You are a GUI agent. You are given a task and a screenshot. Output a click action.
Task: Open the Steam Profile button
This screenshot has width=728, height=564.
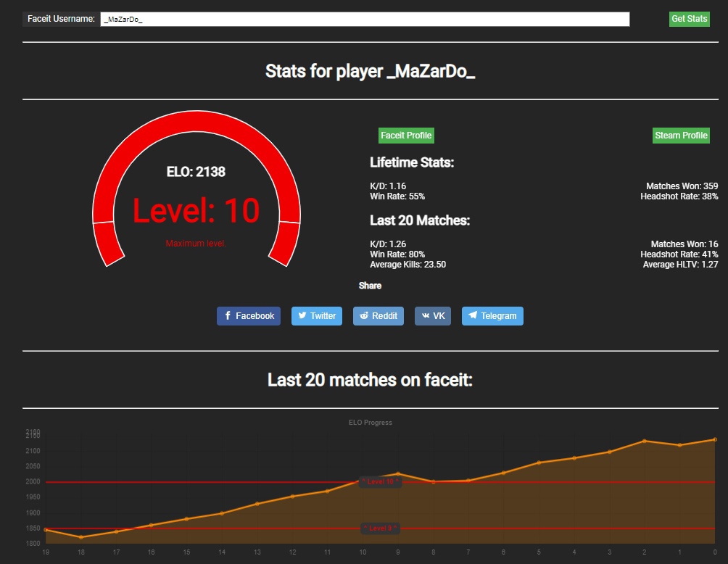pyautogui.click(x=681, y=136)
